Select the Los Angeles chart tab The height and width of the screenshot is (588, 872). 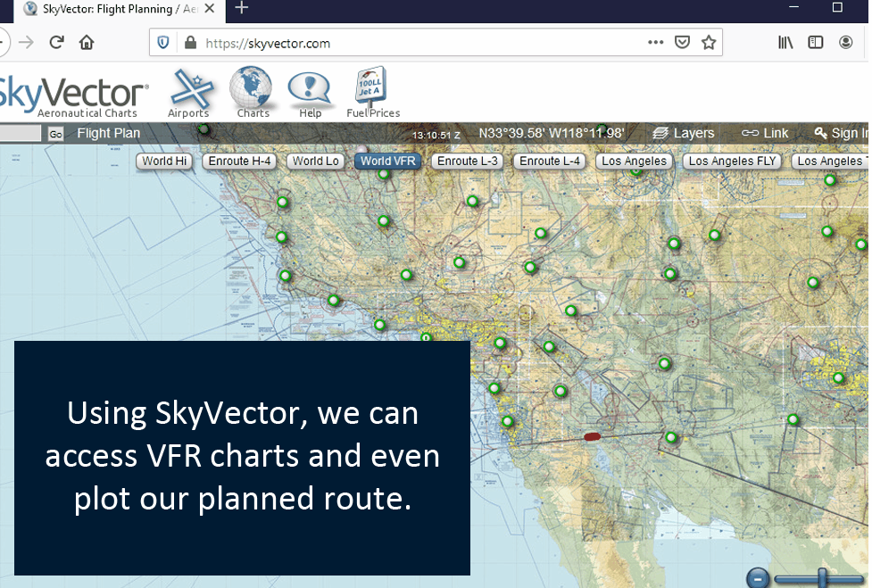[634, 161]
